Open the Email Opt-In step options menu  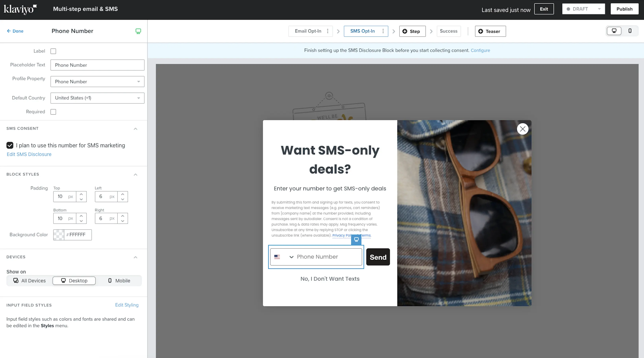coord(328,31)
